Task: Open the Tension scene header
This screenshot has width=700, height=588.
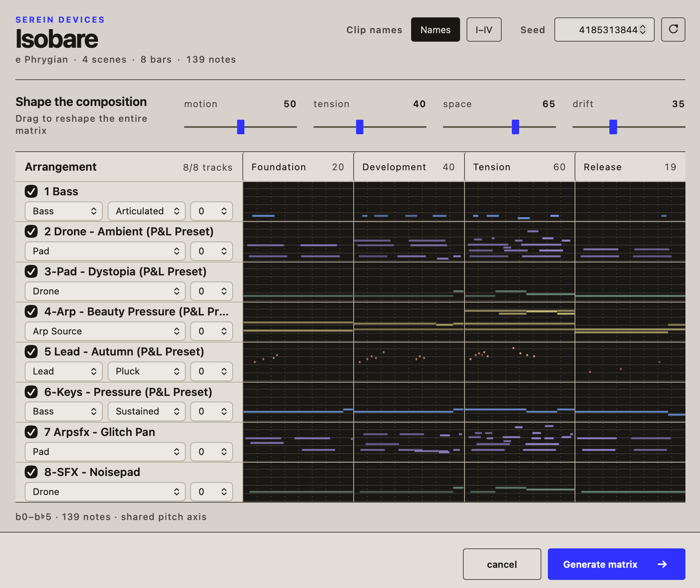Action: coord(520,167)
